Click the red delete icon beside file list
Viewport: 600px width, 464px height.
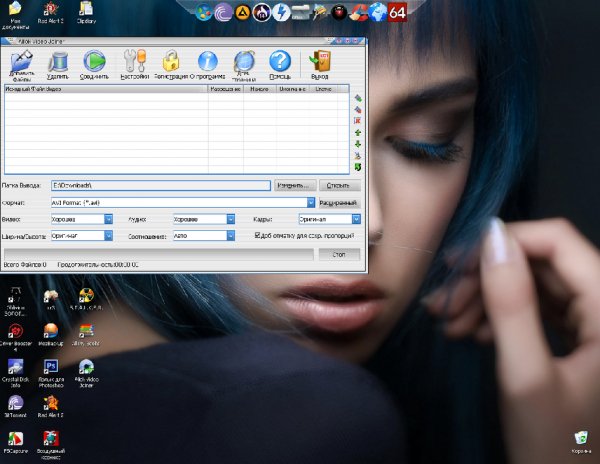pyautogui.click(x=358, y=121)
